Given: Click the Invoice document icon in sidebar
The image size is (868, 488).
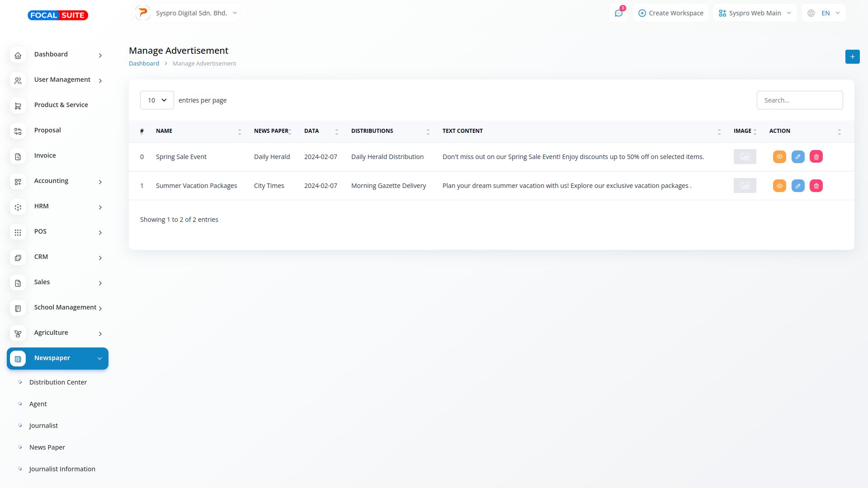Looking at the screenshot, I should pyautogui.click(x=18, y=157).
